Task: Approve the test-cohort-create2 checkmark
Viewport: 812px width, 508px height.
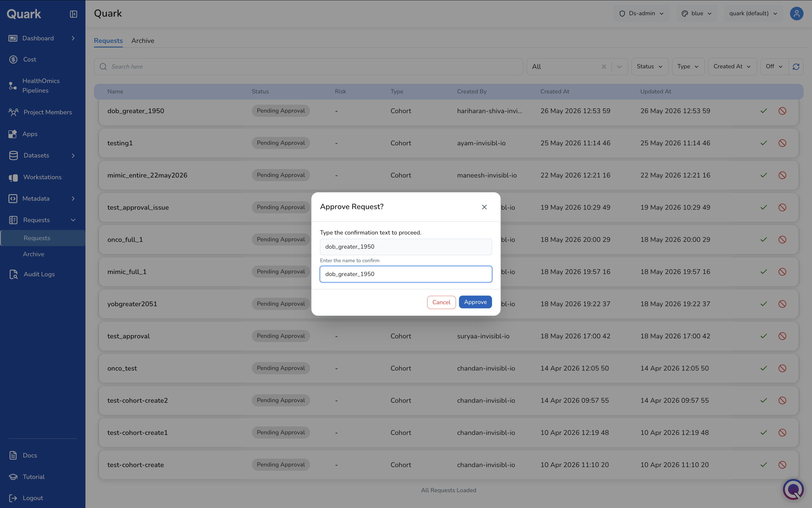Action: (x=764, y=400)
